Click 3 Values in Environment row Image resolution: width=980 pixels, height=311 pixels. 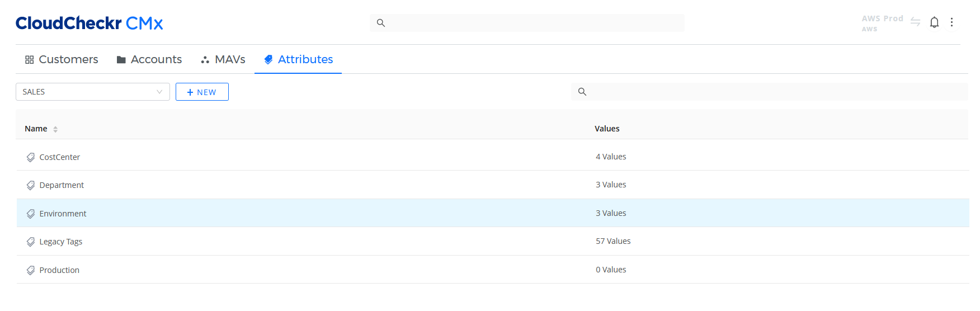pos(611,213)
